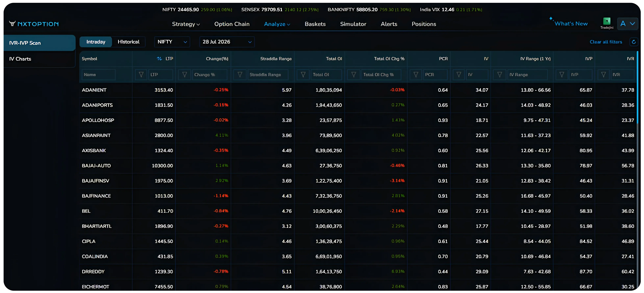
Task: Select the APOLLOHOSP symbol
Action: tap(98, 120)
